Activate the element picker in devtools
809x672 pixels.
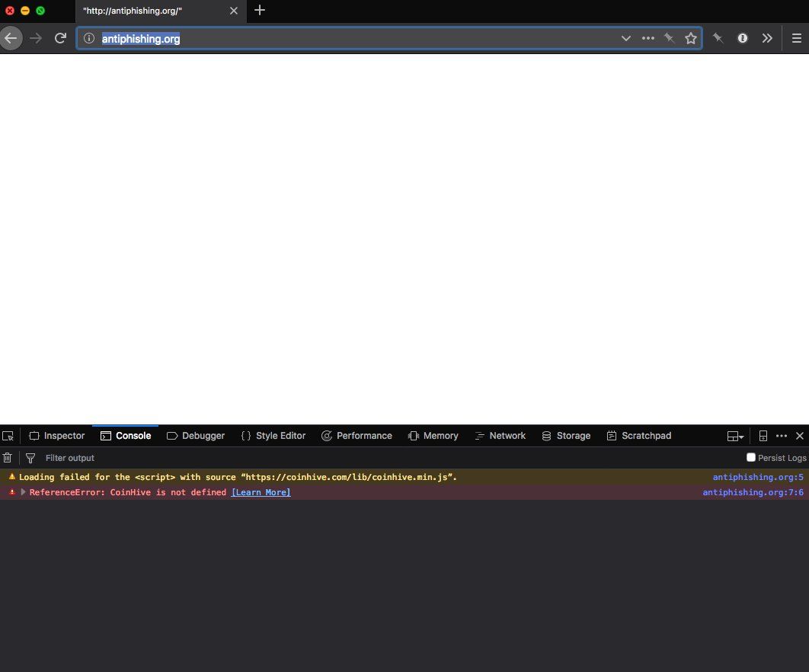(8, 436)
